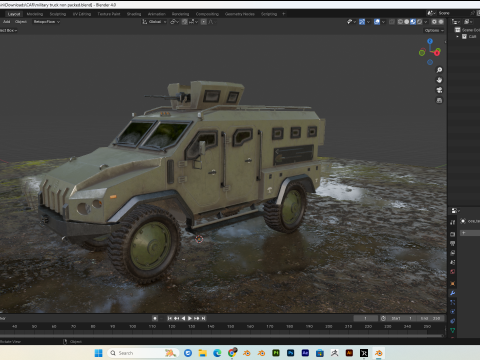
Task: Open the proportional editing falloff dropdown
Action: 212,22
